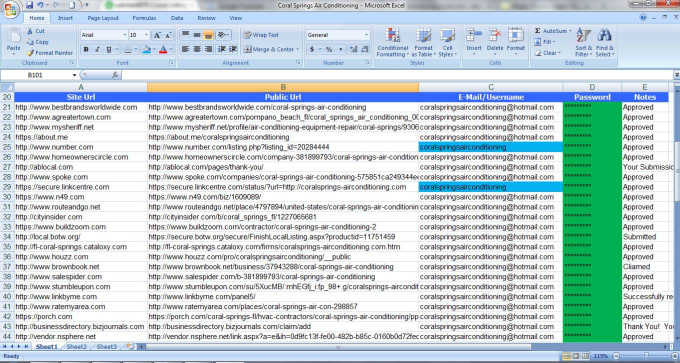Viewport: 680px width, 363px height.
Task: Switch to Sheet3 tab
Action: point(107,347)
